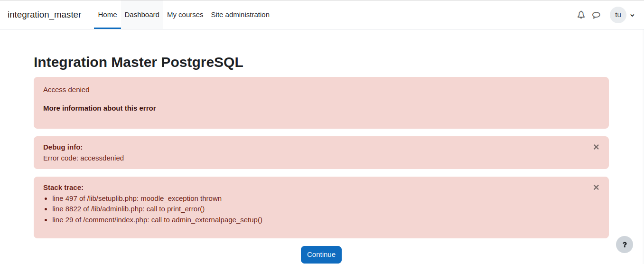Viewport: 644px width, 264px height.
Task: Open the help question mark button
Action: tap(625, 245)
